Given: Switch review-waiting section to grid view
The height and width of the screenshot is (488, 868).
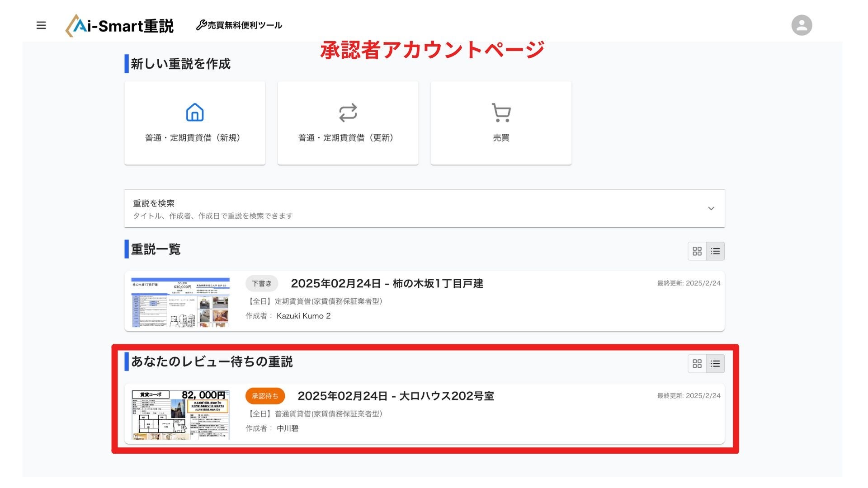Looking at the screenshot, I should [x=697, y=364].
